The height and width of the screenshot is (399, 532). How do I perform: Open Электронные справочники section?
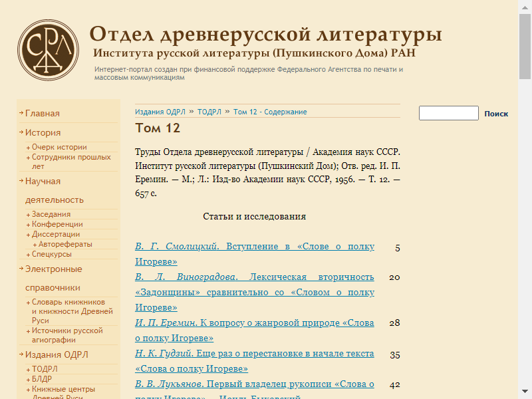click(x=54, y=278)
